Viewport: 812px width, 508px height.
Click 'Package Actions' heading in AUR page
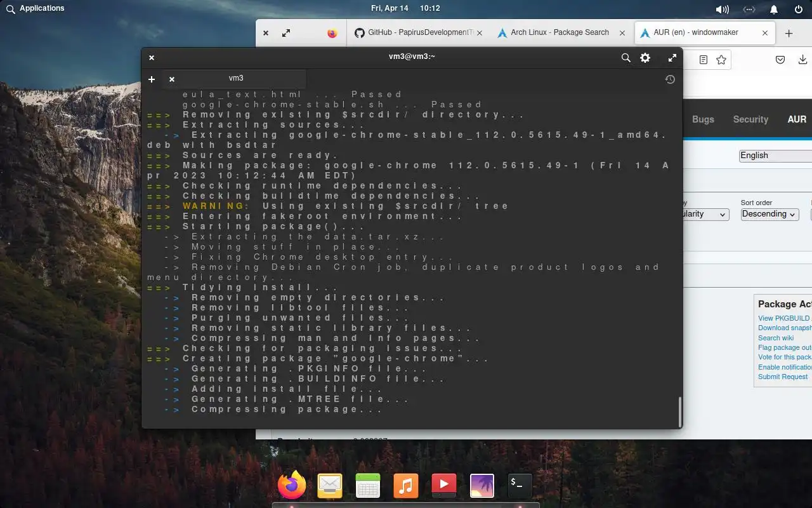coord(785,304)
